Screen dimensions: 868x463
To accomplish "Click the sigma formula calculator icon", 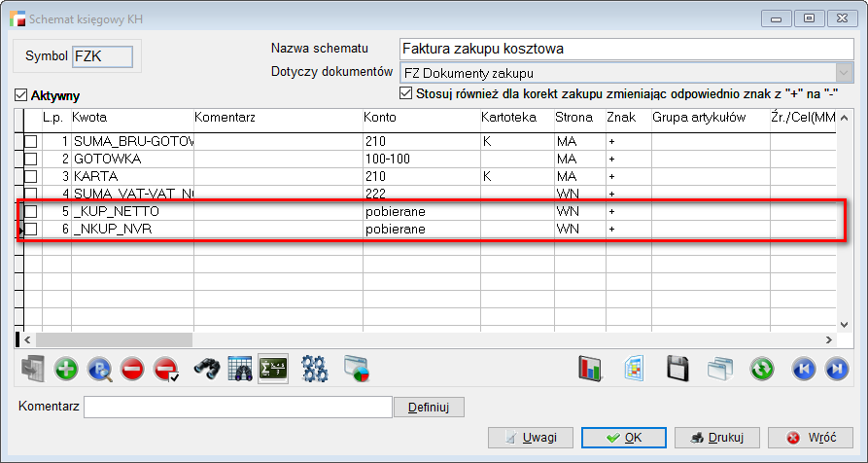I will coord(271,368).
